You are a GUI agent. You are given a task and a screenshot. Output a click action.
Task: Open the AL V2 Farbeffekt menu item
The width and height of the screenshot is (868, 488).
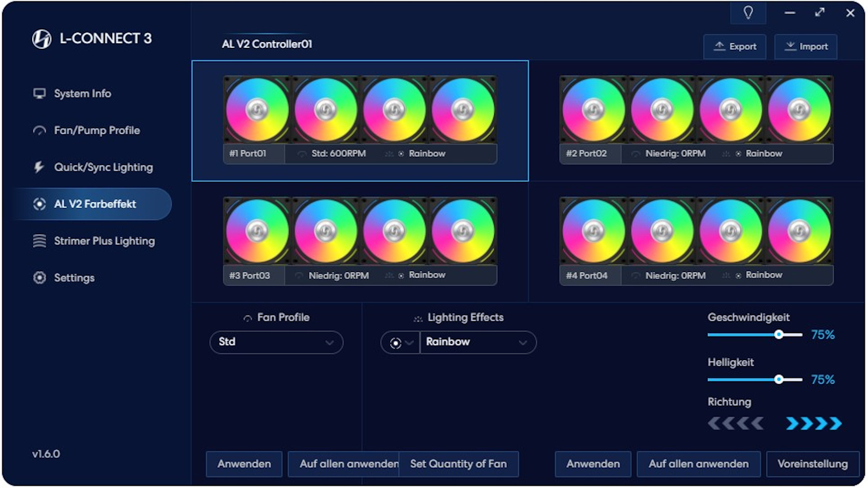click(94, 204)
